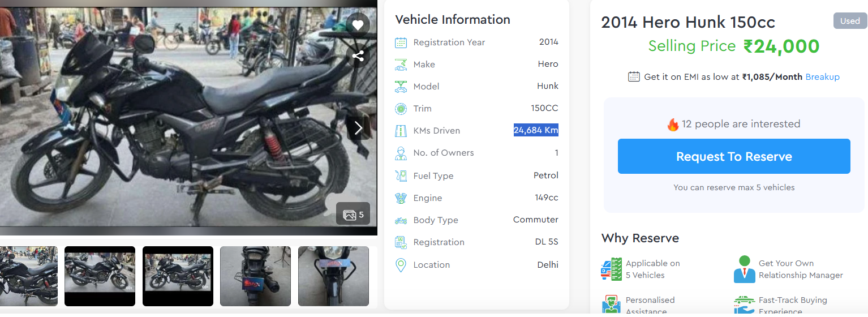Click the Fuel Type value Petrol
868x317 pixels.
coord(546,175)
